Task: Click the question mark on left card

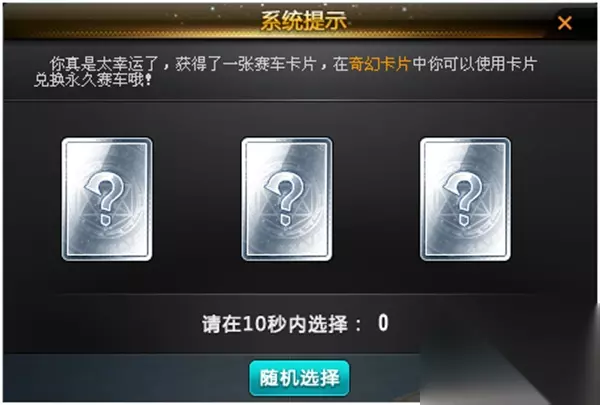Action: pyautogui.click(x=104, y=199)
